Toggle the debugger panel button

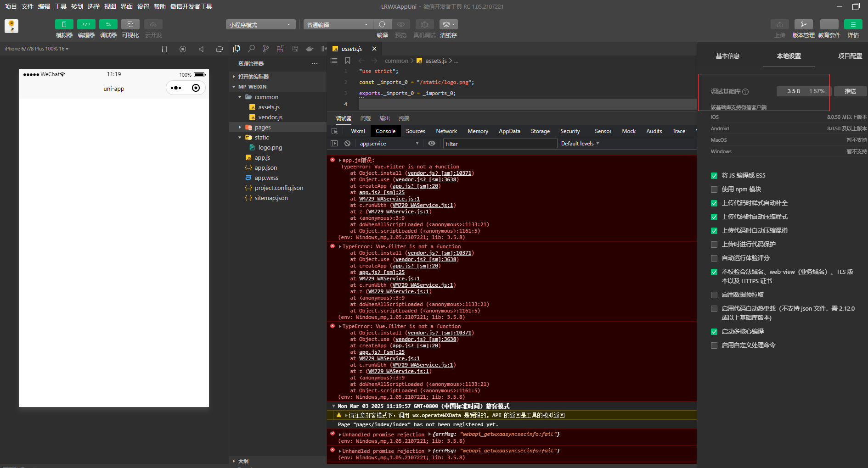pyautogui.click(x=108, y=24)
